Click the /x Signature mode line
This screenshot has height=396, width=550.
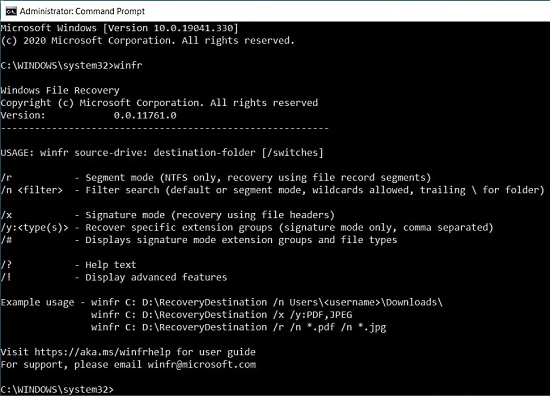(168, 215)
